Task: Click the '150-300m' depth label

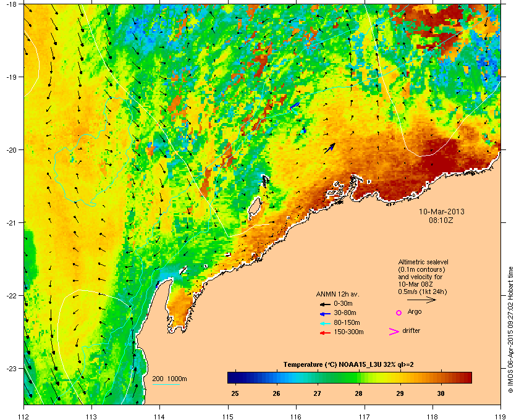Action: coord(348,332)
